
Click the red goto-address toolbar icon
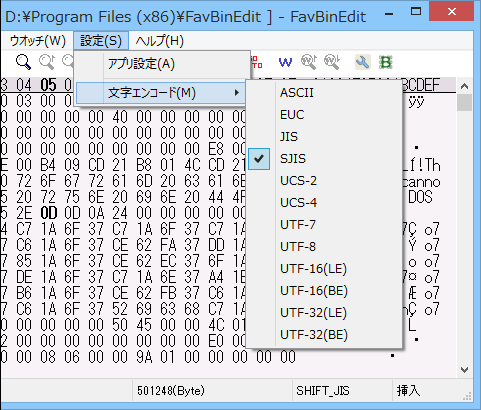(257, 62)
